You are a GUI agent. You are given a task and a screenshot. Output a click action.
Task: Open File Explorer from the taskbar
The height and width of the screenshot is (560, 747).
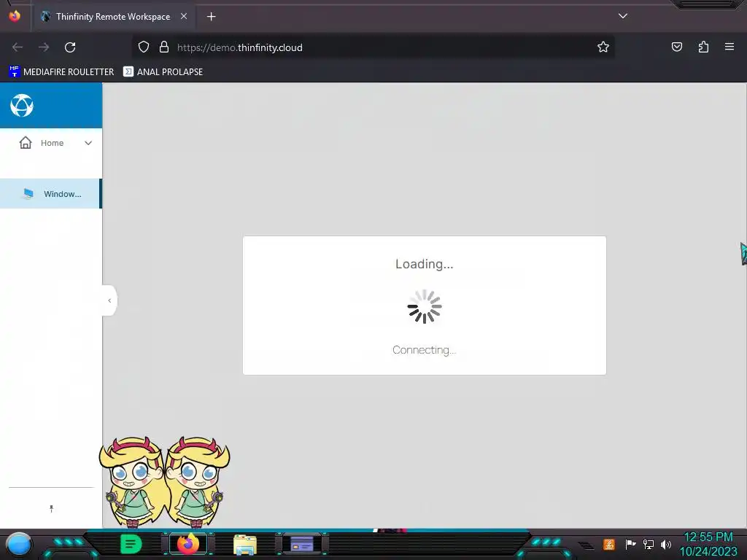point(245,544)
